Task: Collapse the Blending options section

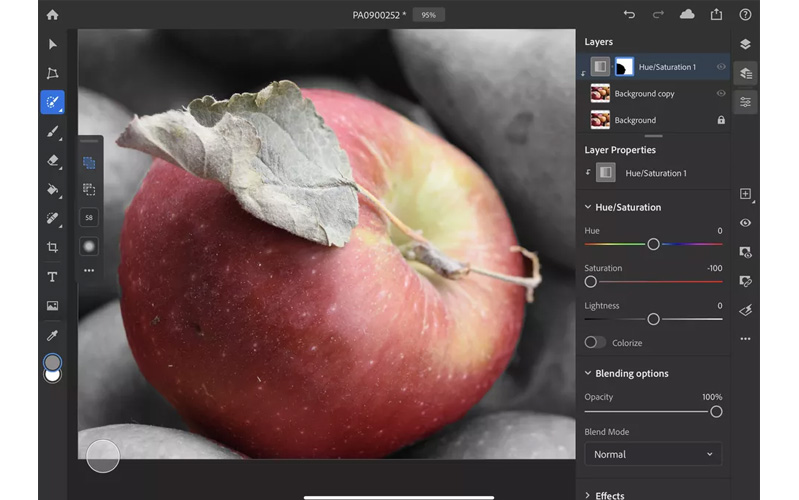Action: pyautogui.click(x=587, y=373)
